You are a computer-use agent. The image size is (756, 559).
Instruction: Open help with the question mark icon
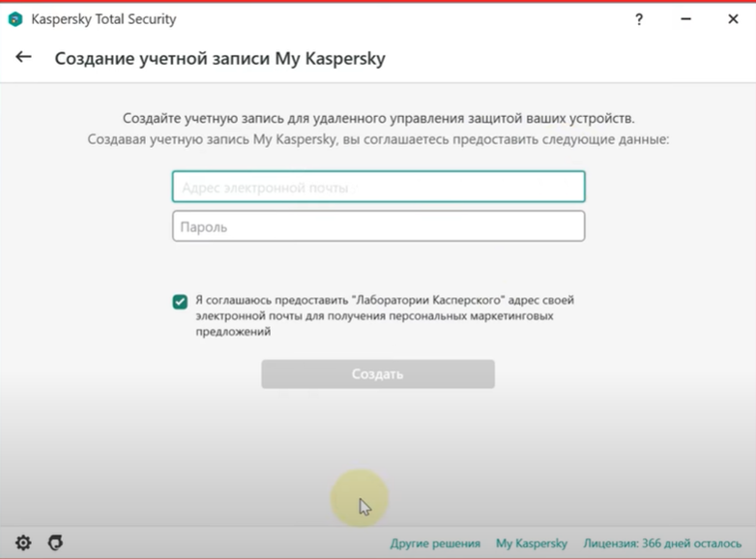[639, 19]
